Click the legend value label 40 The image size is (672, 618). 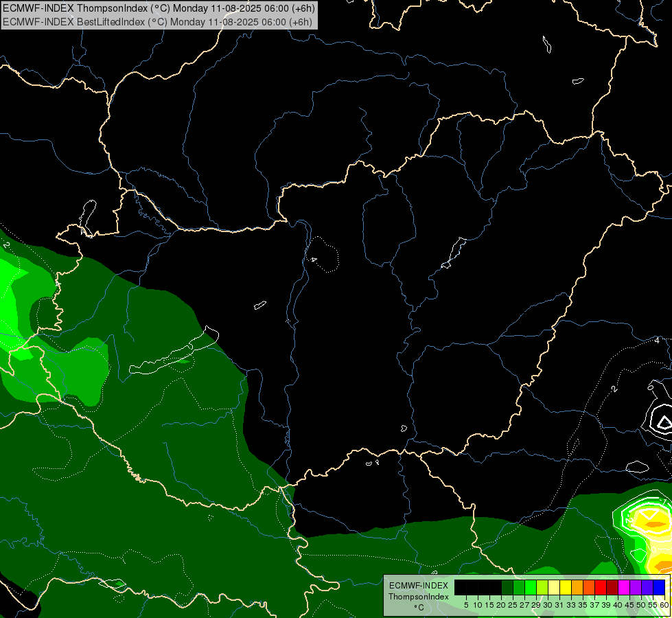coord(617,605)
